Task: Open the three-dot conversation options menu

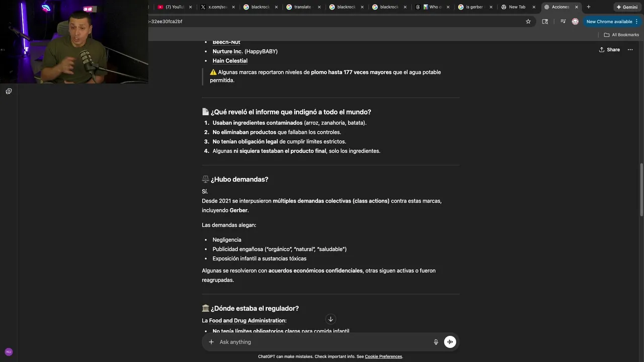Action: (630, 50)
